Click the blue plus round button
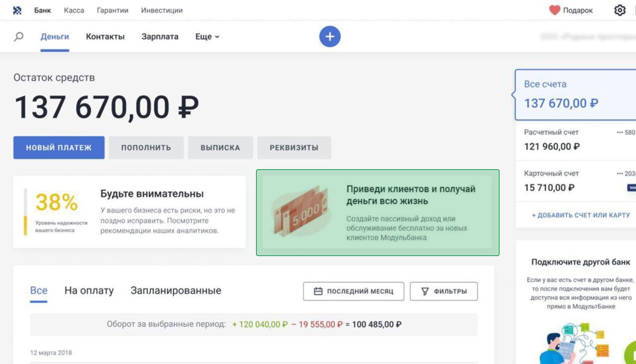The width and height of the screenshot is (636, 364). [x=330, y=36]
